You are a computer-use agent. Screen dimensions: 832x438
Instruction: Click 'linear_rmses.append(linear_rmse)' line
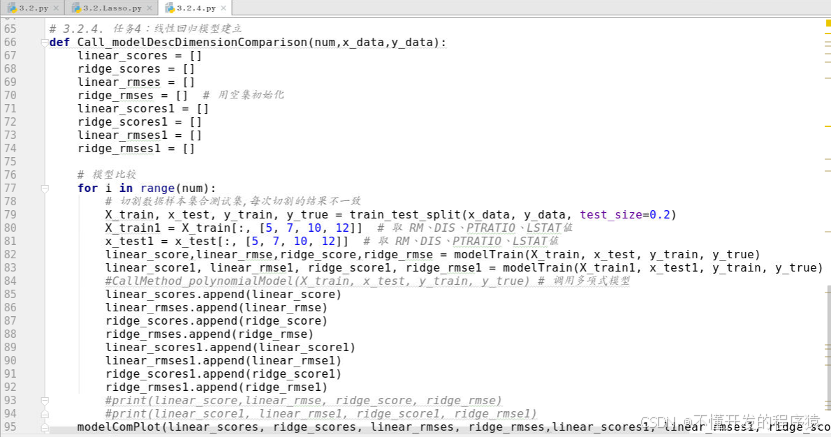[x=216, y=308]
